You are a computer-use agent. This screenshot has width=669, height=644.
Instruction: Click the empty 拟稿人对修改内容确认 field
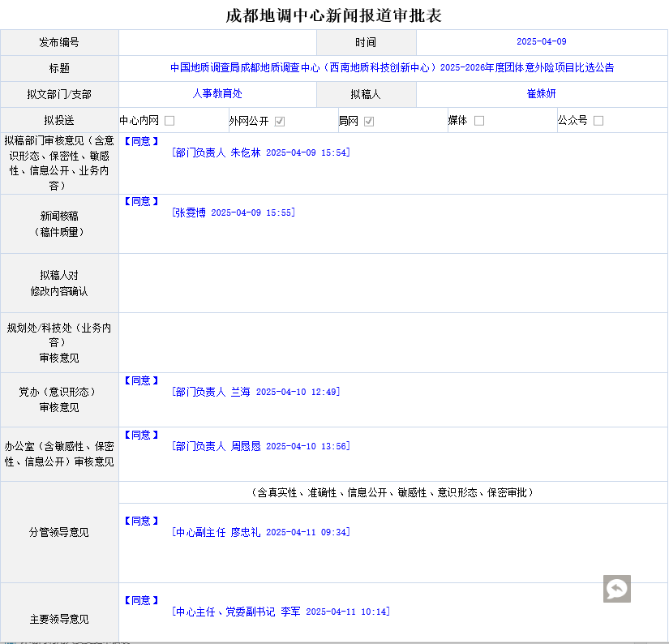click(x=392, y=283)
